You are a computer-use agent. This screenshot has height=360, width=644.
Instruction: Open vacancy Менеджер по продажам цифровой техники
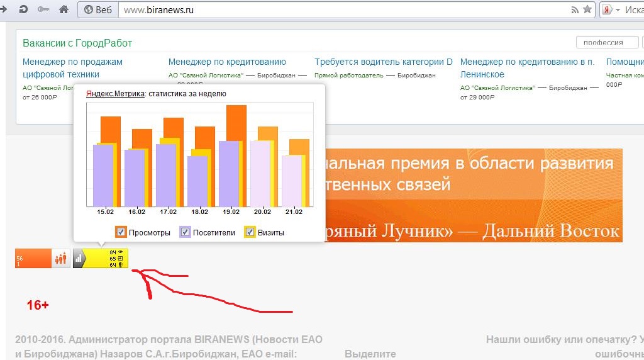[72, 68]
